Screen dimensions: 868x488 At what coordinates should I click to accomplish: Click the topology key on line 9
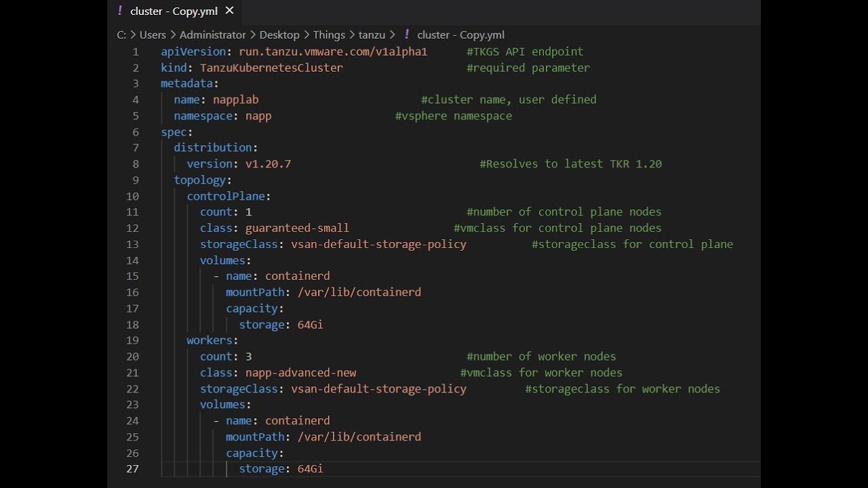point(200,180)
